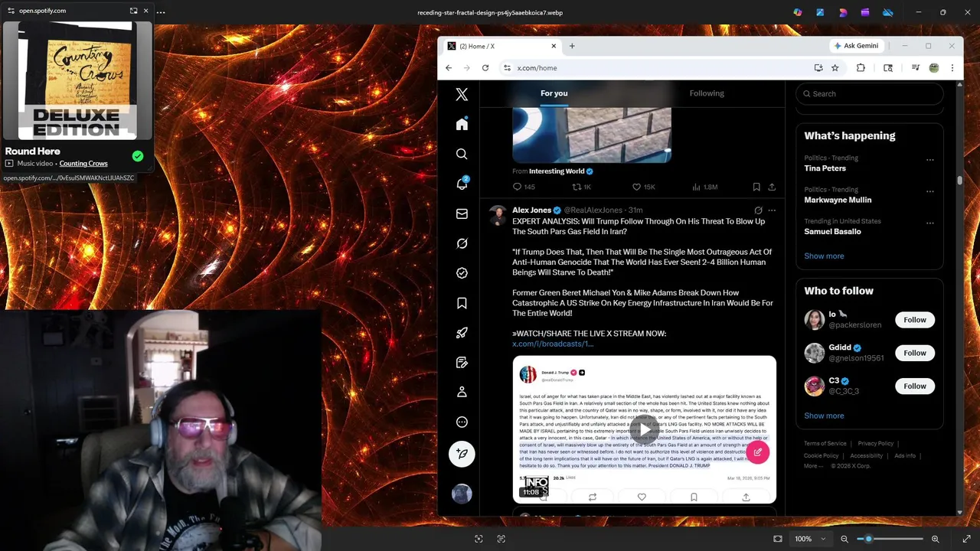
Task: Click zoom in magnifier in image viewer
Action: (x=935, y=539)
